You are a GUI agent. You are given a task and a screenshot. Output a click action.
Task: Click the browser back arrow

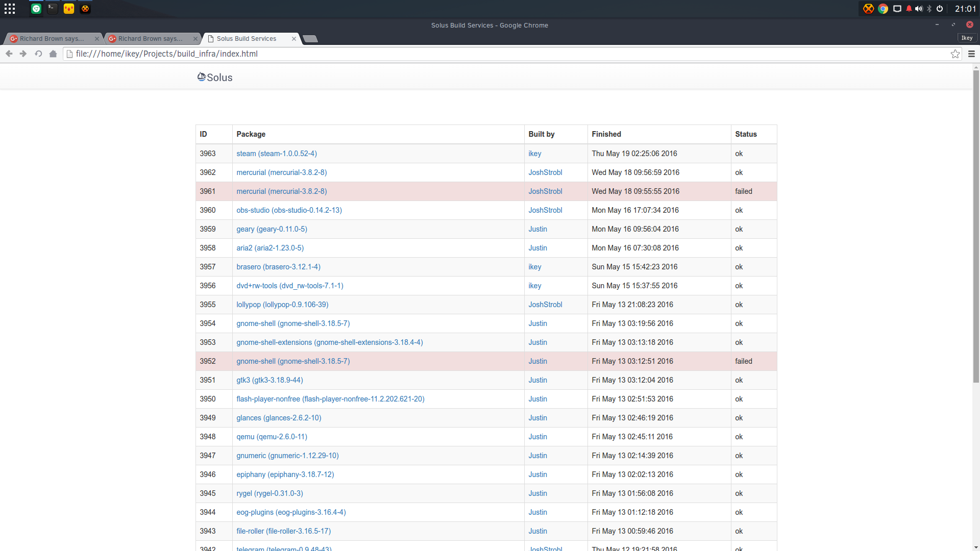(x=9, y=54)
